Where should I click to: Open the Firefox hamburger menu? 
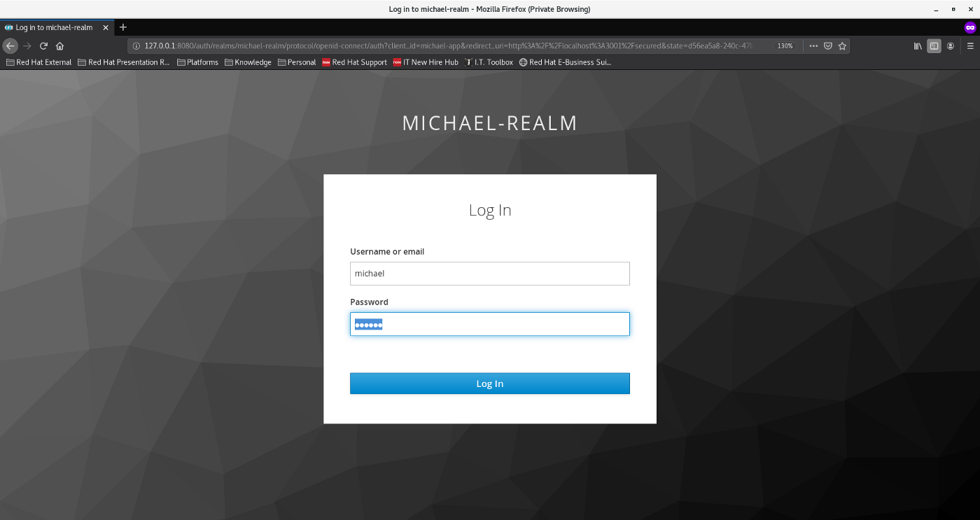click(970, 46)
